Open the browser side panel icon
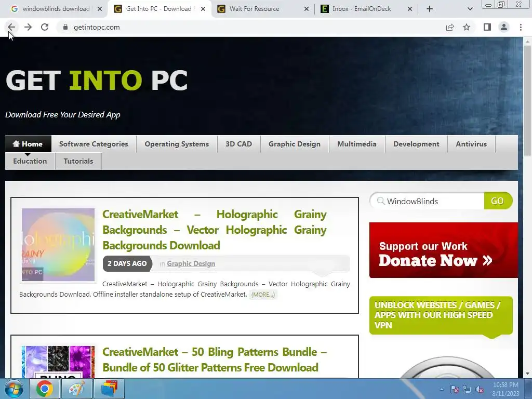532x399 pixels. pos(487,27)
